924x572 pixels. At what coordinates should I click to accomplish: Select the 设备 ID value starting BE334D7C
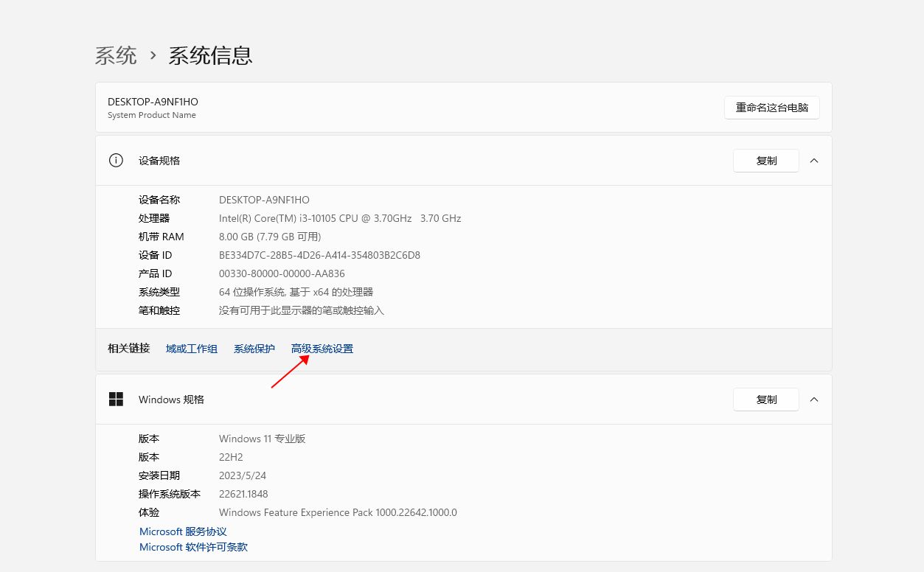click(319, 255)
